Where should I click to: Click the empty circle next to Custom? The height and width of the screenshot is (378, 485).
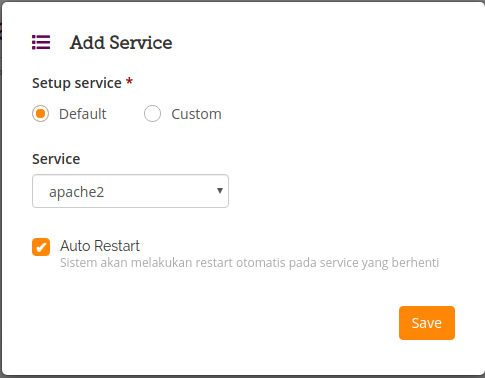tap(152, 114)
